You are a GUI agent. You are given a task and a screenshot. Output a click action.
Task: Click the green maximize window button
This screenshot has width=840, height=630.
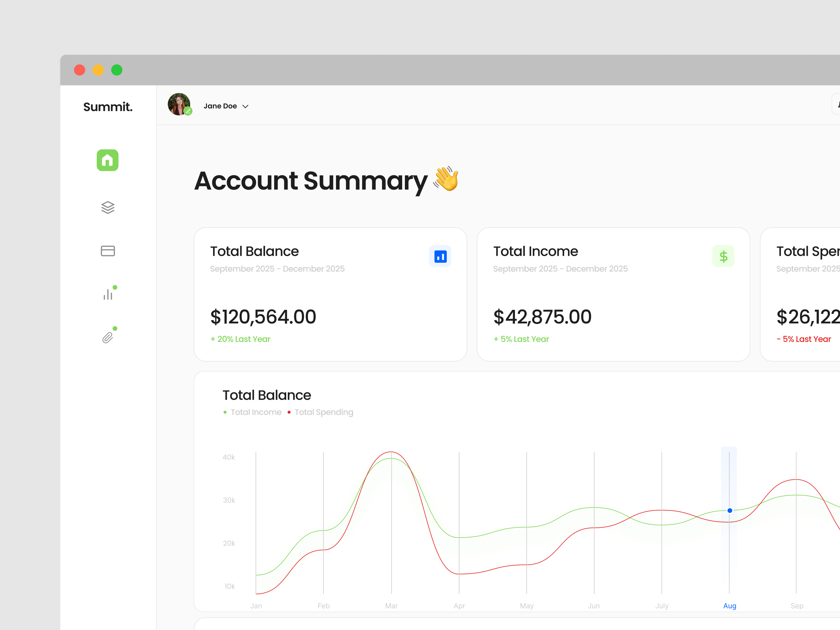tap(116, 70)
